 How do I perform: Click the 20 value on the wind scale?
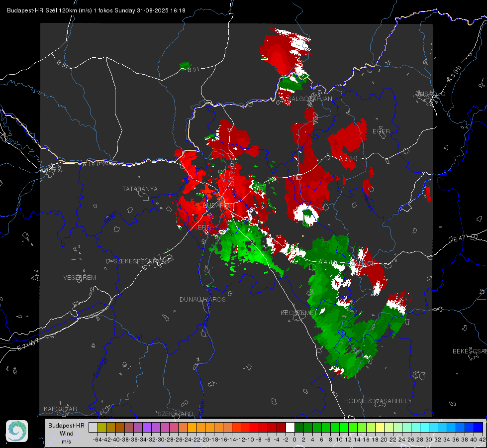[x=384, y=440]
